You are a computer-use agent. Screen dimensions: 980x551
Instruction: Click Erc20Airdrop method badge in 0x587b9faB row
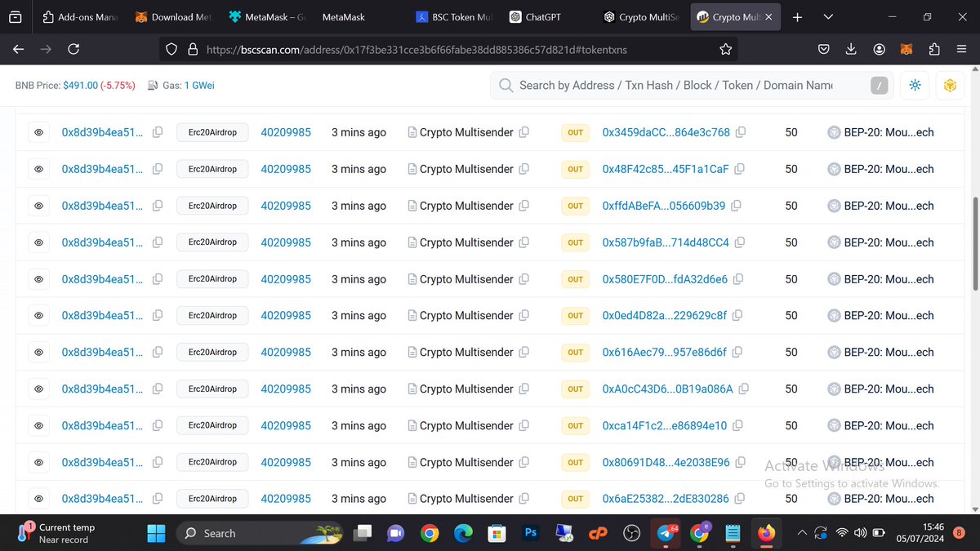tap(212, 242)
